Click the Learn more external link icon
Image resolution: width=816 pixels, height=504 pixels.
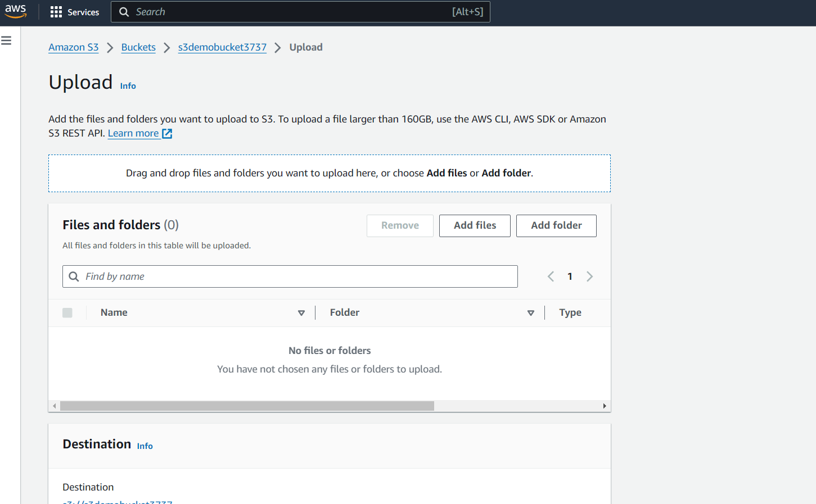point(167,134)
